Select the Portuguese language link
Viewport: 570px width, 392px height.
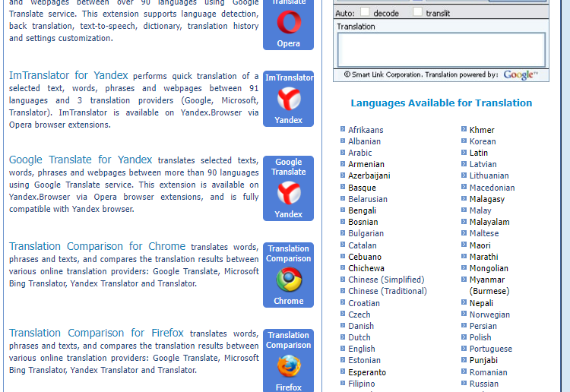[490, 349]
